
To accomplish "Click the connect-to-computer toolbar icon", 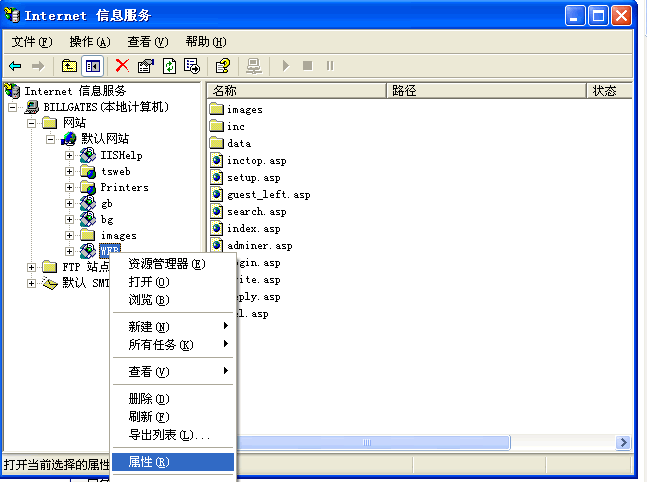I will click(x=254, y=66).
